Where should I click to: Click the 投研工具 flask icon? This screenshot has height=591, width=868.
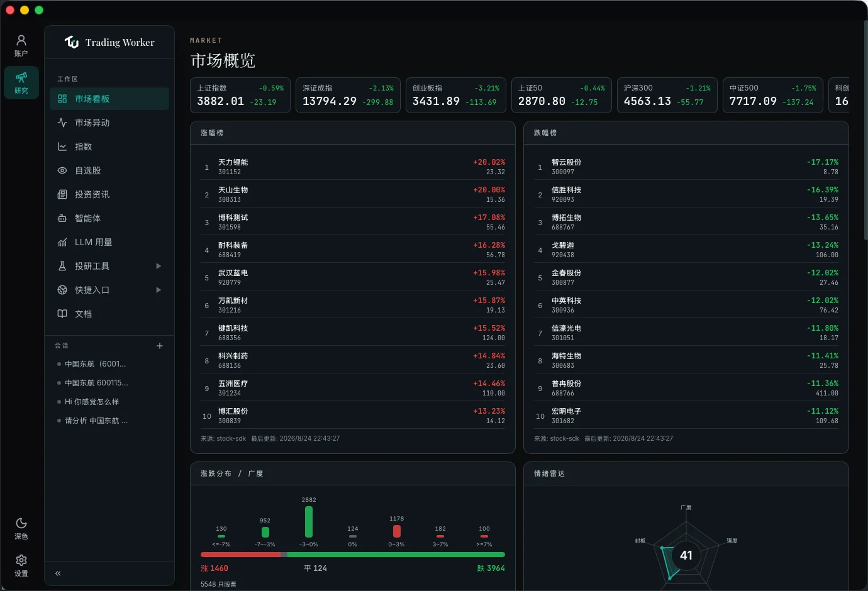click(62, 266)
